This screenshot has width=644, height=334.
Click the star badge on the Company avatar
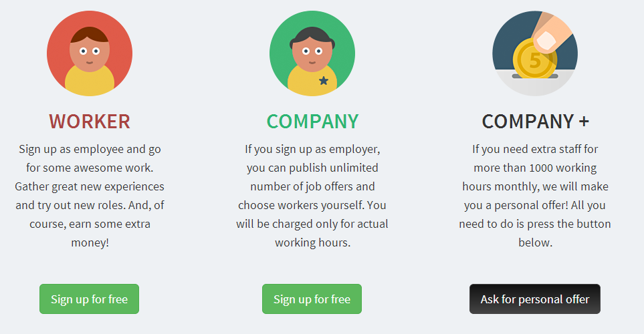pyautogui.click(x=324, y=80)
